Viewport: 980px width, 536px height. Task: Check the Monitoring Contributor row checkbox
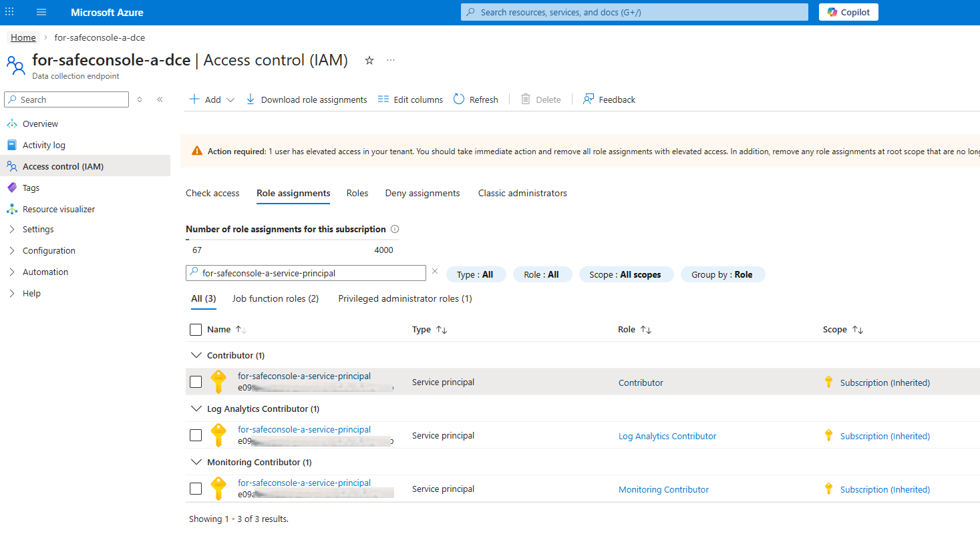pyautogui.click(x=196, y=489)
